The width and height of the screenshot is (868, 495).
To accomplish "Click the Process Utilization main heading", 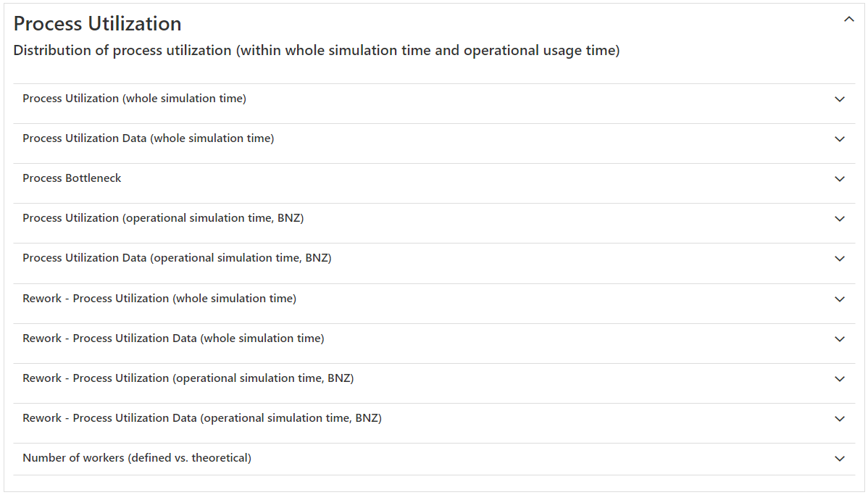I will (x=98, y=24).
